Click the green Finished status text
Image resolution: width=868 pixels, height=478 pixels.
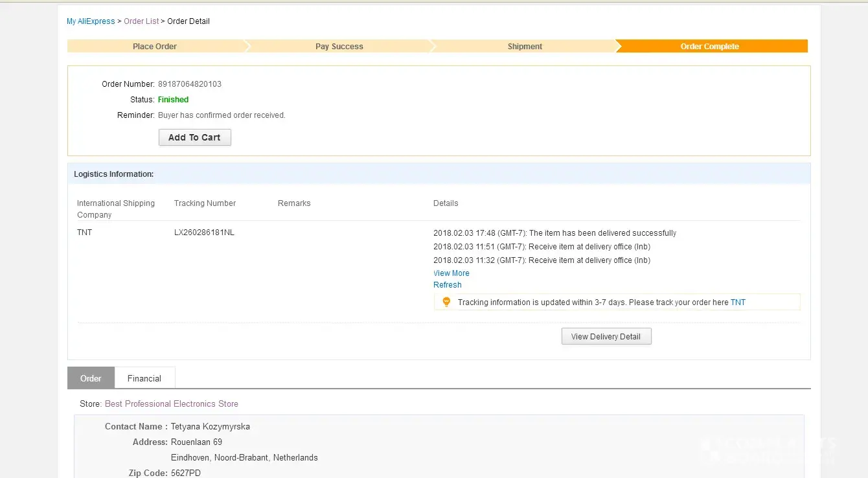pos(173,100)
